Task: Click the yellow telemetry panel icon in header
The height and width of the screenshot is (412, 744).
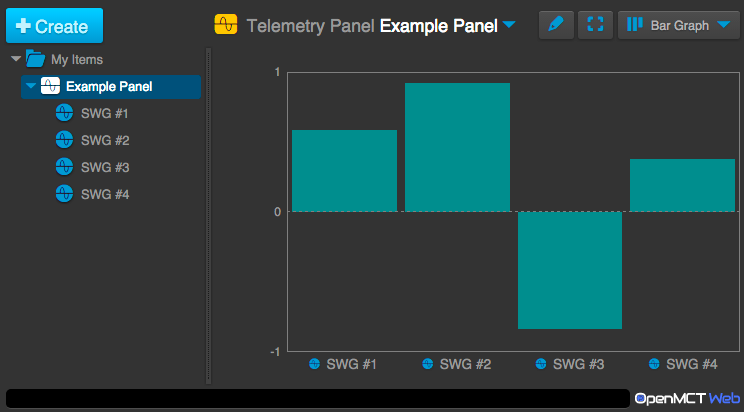Action: pos(226,25)
